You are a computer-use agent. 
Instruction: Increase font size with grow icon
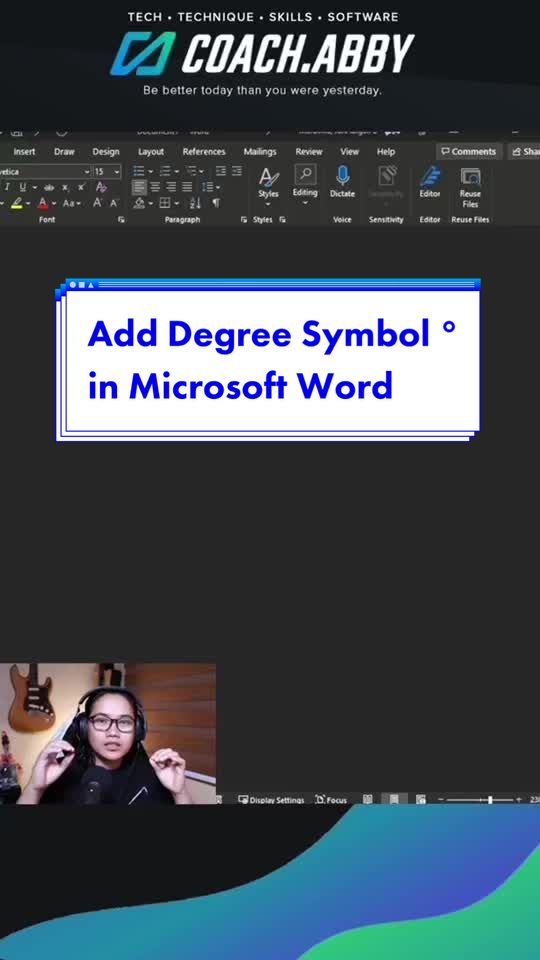(x=97, y=203)
